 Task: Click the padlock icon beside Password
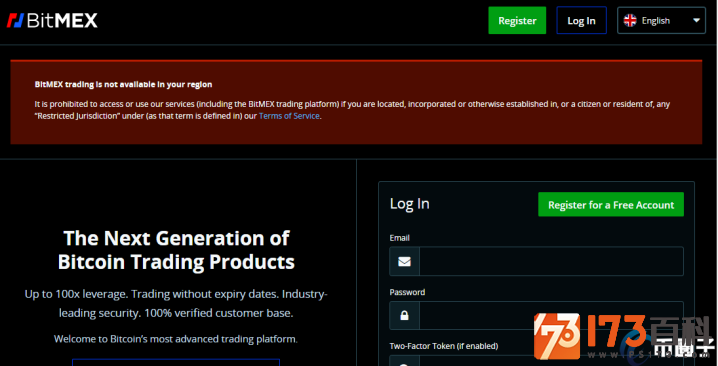[404, 316]
